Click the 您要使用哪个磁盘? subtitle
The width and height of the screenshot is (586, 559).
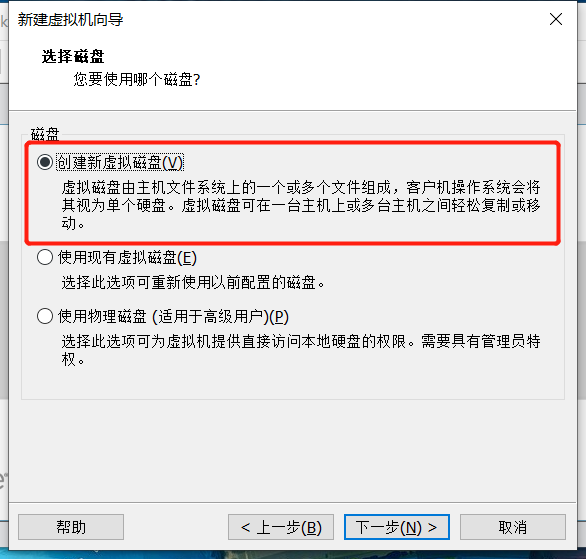pyautogui.click(x=137, y=79)
